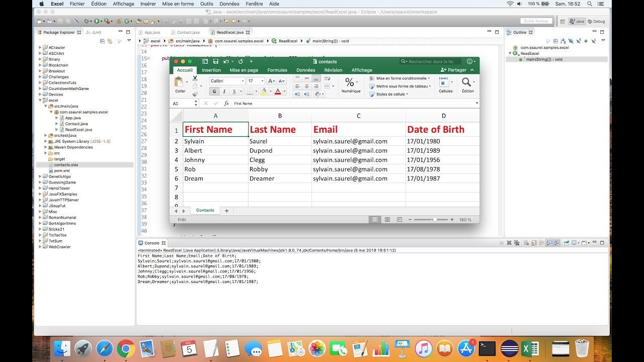Click the Debug bug icon in Eclipse toolbar

pyautogui.click(x=86, y=21)
